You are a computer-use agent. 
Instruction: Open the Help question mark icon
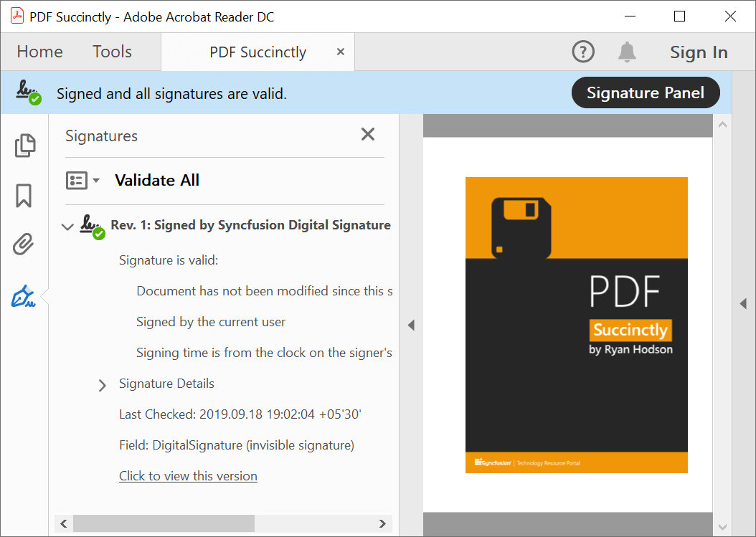click(x=583, y=52)
